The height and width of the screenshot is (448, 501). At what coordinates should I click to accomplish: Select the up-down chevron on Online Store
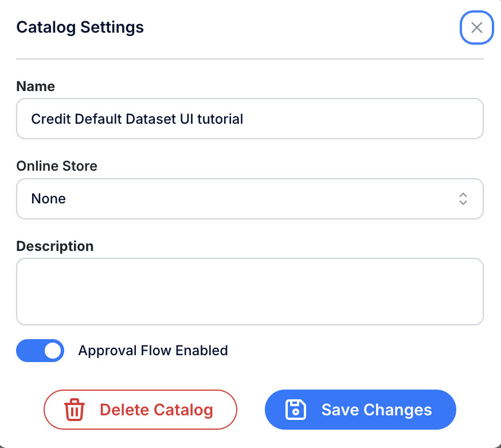click(x=463, y=199)
